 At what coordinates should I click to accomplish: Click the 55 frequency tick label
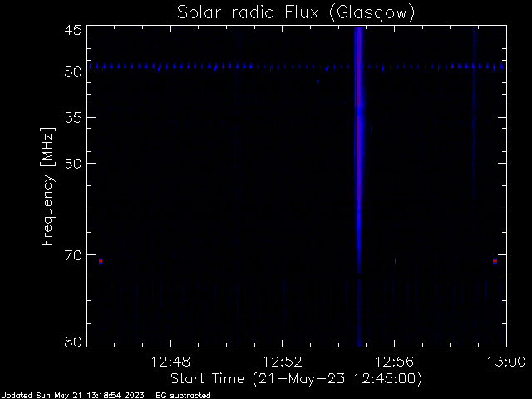click(73, 118)
